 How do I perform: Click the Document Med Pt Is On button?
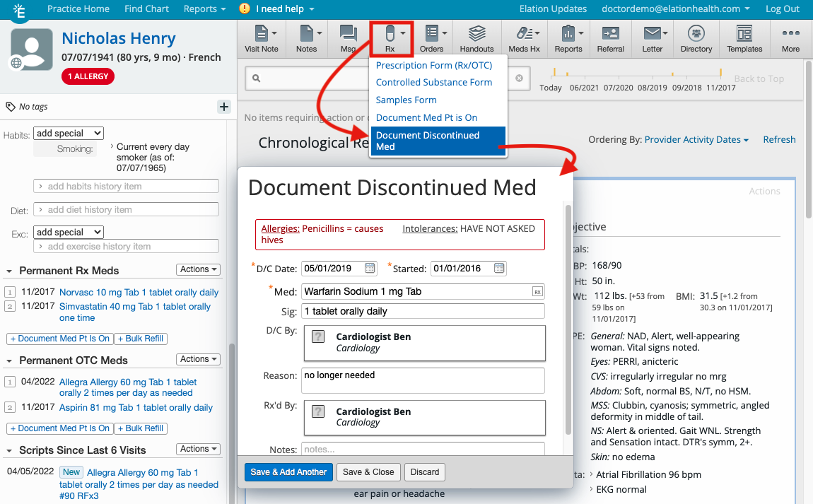[x=59, y=339]
